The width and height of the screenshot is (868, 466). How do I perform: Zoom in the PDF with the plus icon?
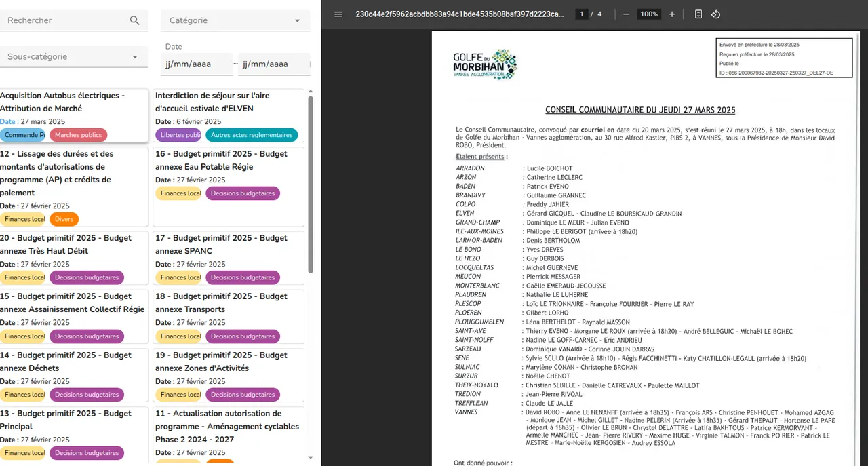672,14
